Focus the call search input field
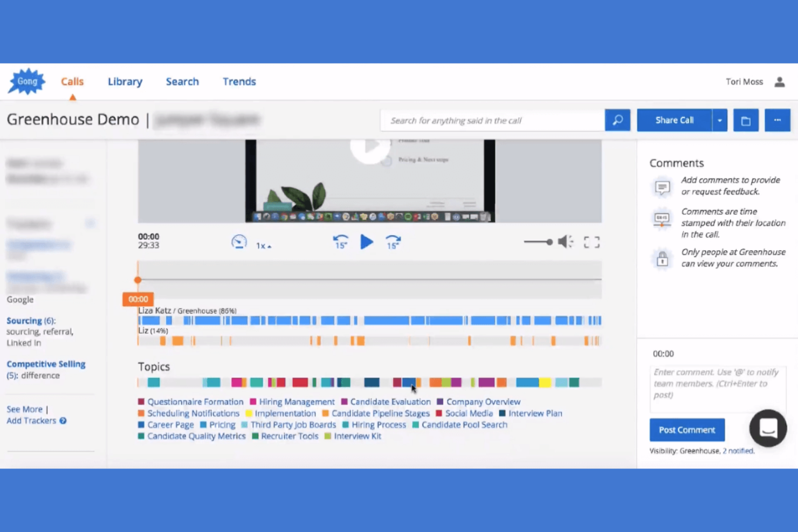 click(492, 120)
